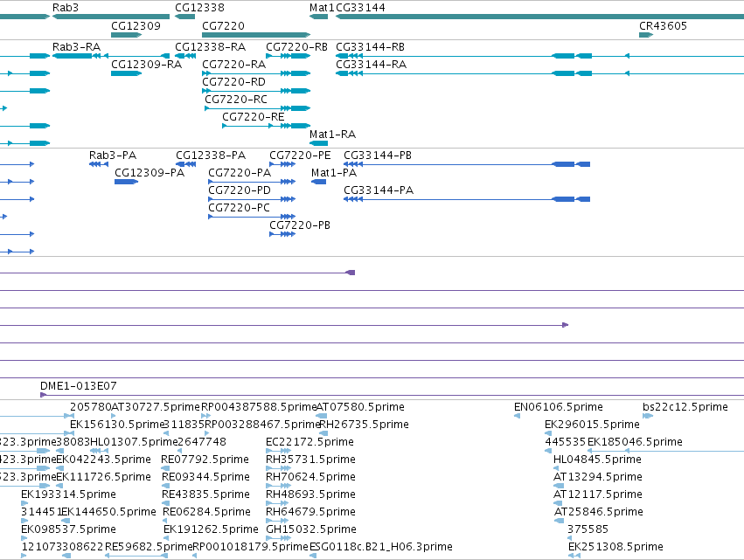Click EST RH48693.5prime

pyautogui.click(x=310, y=494)
